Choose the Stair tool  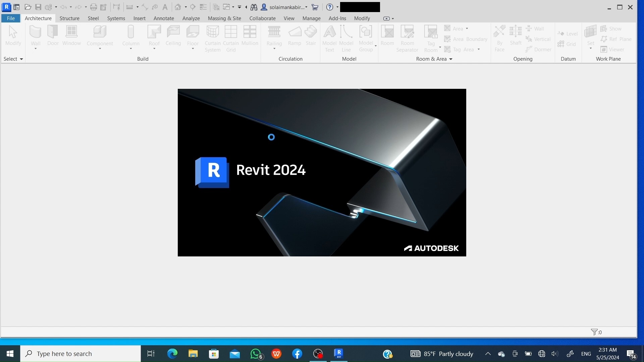tap(311, 36)
